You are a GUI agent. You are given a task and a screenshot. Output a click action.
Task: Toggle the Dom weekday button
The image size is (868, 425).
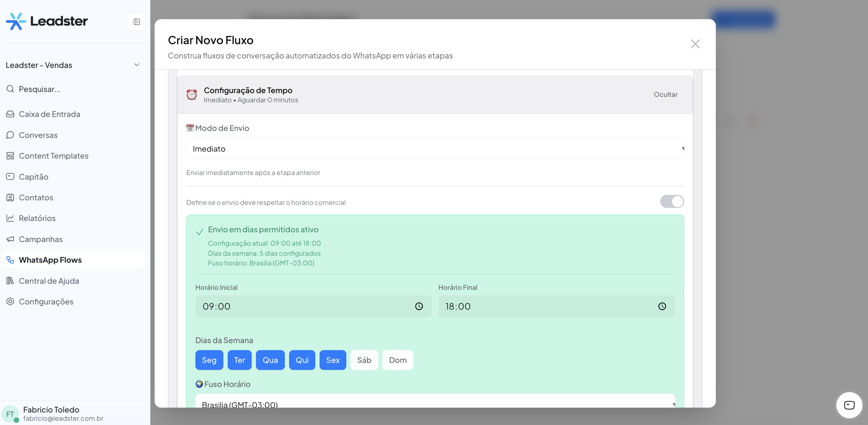pyautogui.click(x=397, y=360)
